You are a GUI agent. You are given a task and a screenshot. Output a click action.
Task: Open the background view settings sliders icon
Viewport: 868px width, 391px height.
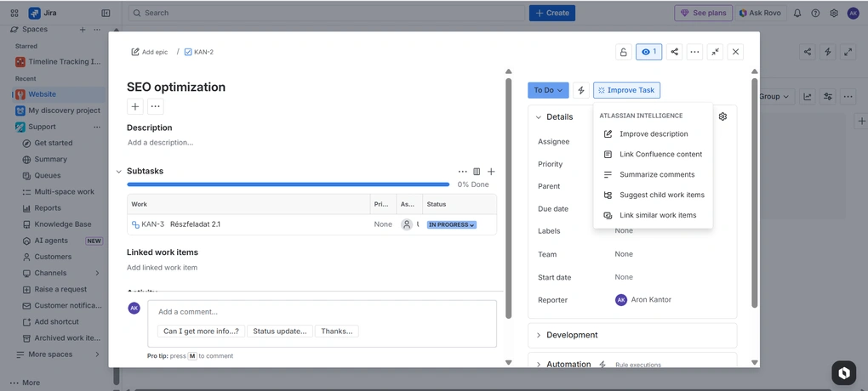(x=828, y=97)
